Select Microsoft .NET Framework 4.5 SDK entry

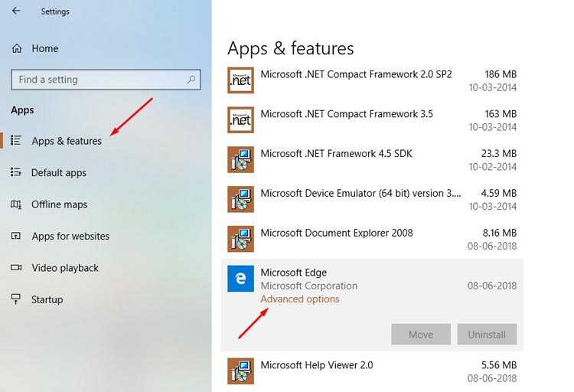click(x=372, y=159)
